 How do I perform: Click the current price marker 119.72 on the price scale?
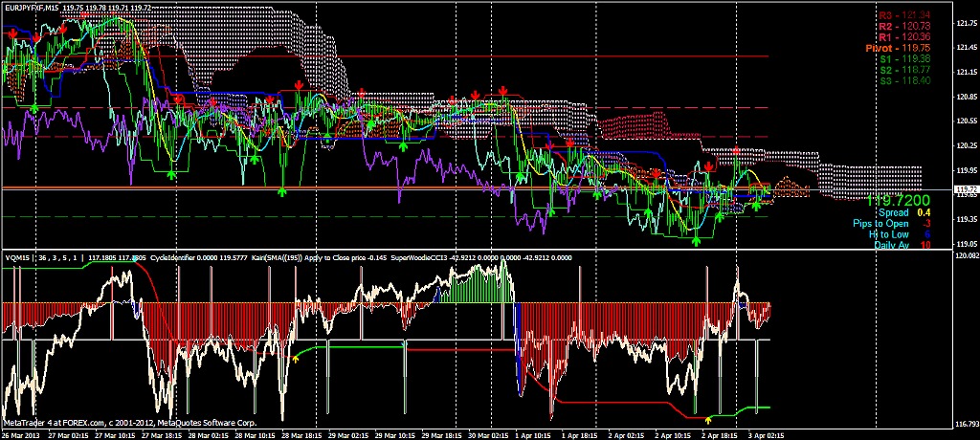(x=965, y=189)
